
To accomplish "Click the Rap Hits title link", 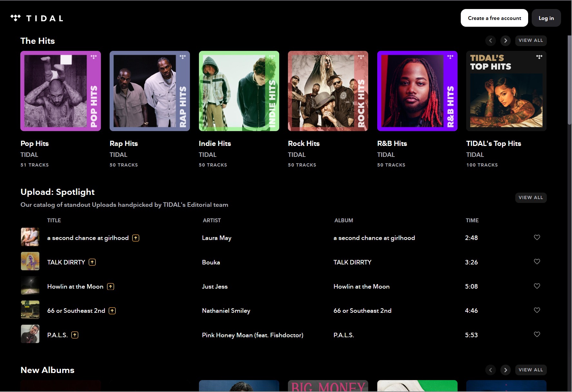I will tap(124, 144).
